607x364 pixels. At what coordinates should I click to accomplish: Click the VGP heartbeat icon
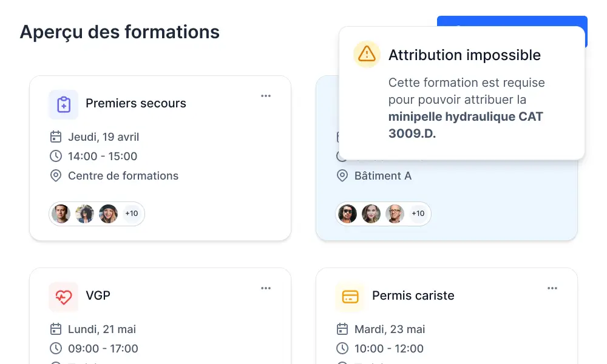(64, 297)
